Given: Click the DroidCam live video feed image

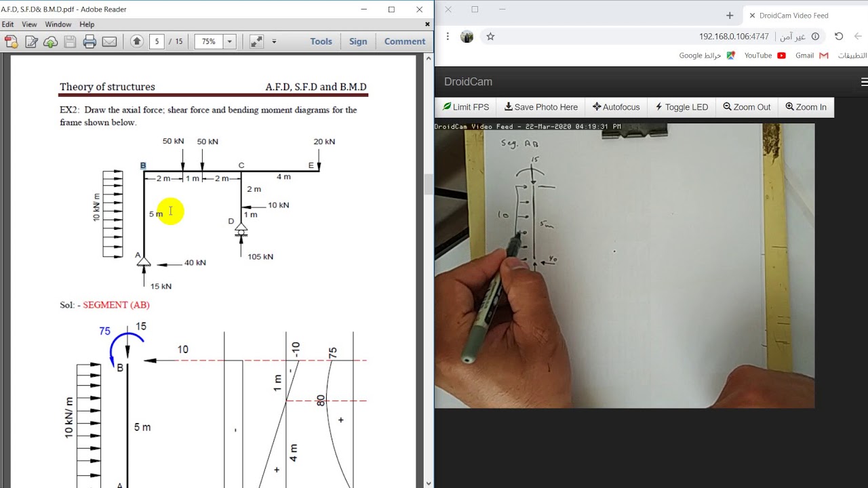Looking at the screenshot, I should pos(625,266).
